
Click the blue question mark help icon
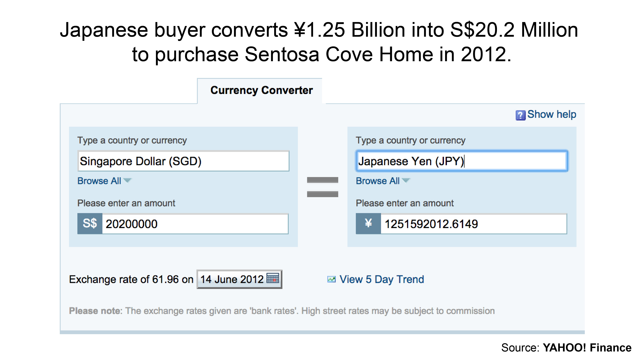coord(521,115)
